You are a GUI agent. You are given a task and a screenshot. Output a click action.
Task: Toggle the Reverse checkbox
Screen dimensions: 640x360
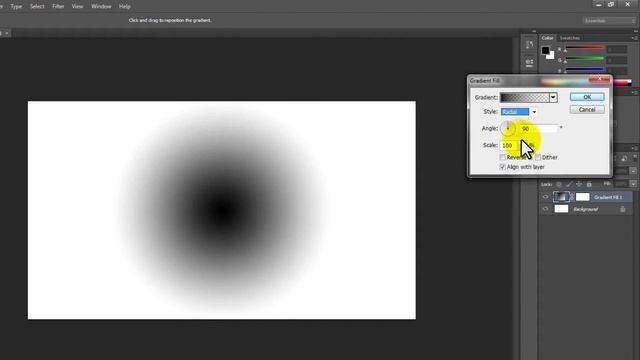(x=502, y=158)
